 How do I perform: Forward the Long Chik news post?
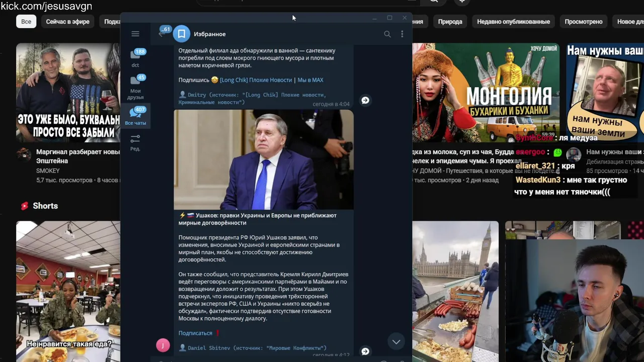(365, 100)
